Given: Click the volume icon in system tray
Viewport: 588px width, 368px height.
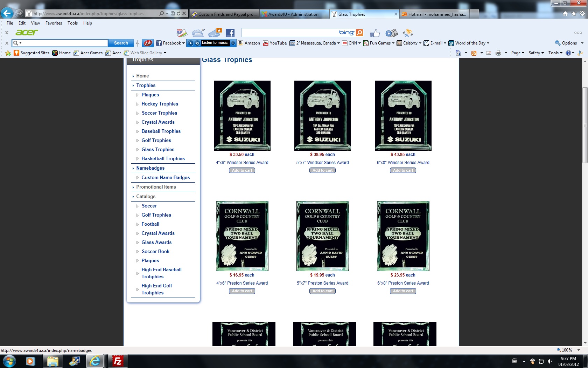Looking at the screenshot, I should click(549, 361).
